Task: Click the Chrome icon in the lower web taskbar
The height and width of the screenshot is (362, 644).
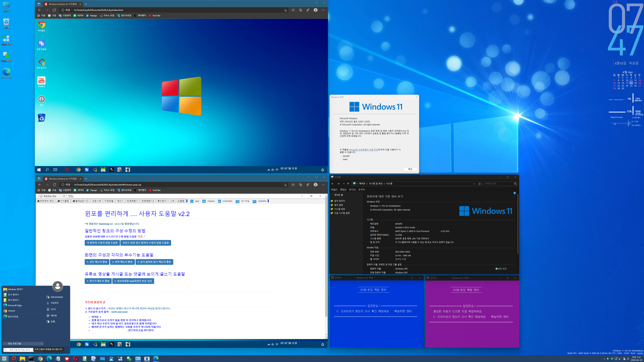Action: pyautogui.click(x=78, y=344)
